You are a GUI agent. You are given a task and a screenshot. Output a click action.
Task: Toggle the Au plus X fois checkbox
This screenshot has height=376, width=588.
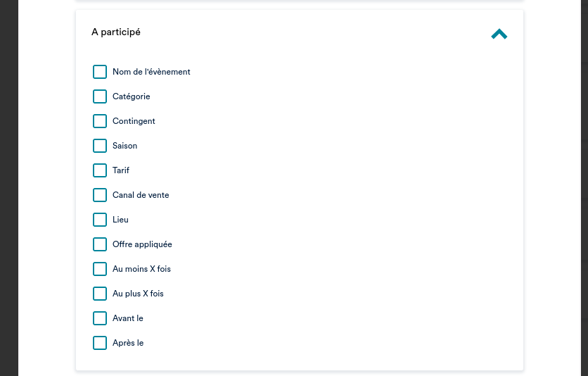100,294
